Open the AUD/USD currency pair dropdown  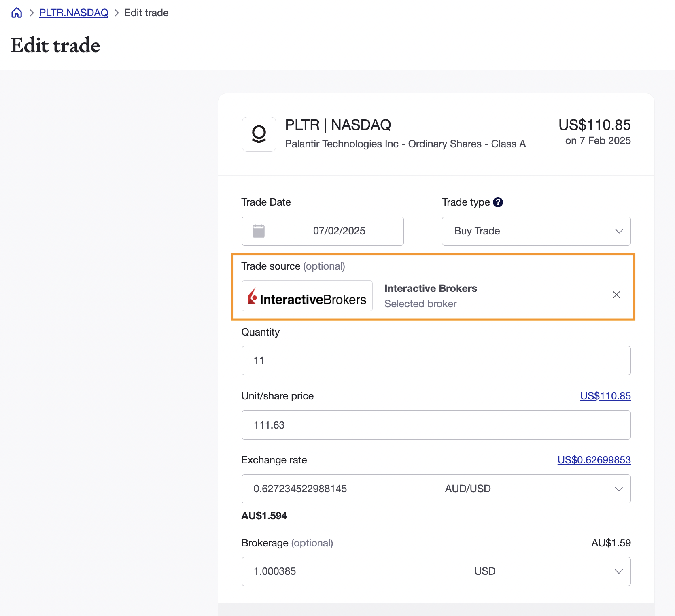pos(532,489)
